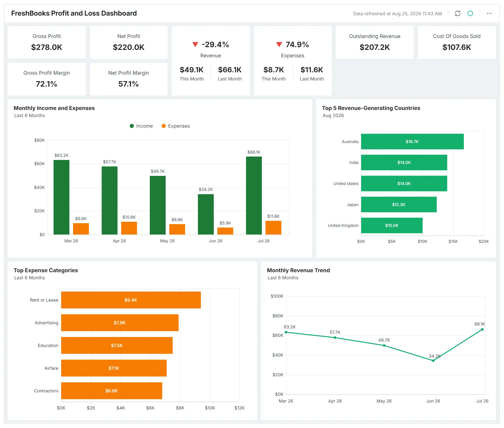Select the Gross Profit Margin 72.1% card
This screenshot has width=504, height=428.
point(47,79)
